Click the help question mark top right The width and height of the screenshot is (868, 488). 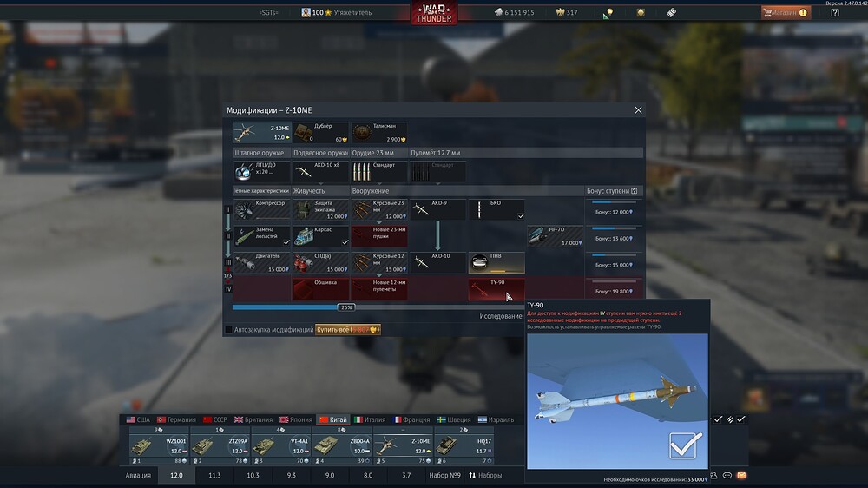835,12
